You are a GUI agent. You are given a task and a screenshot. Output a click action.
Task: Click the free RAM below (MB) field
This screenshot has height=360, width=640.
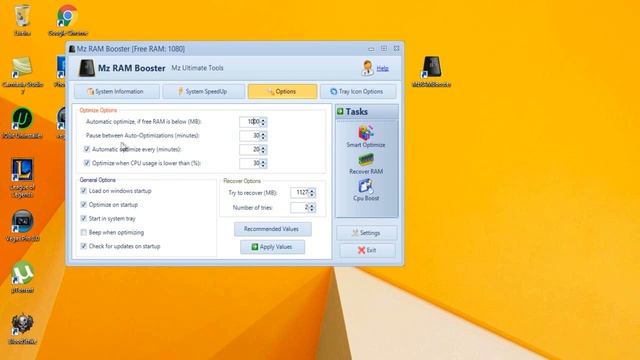250,122
